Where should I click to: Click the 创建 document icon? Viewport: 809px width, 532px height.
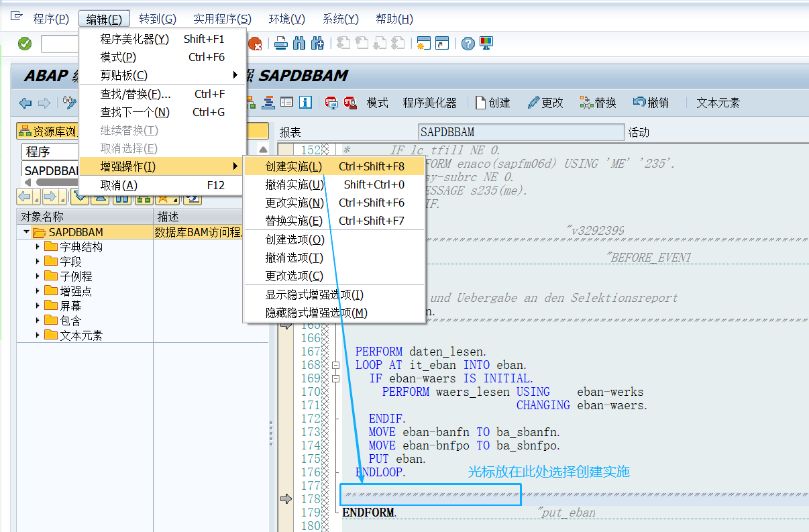pos(481,103)
